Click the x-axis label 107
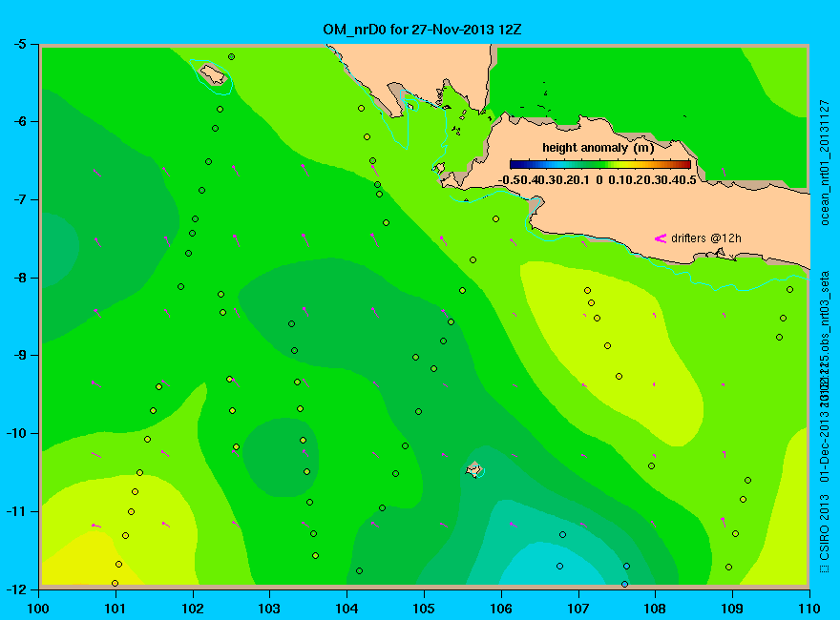Image resolution: width=840 pixels, height=620 pixels. 578,609
